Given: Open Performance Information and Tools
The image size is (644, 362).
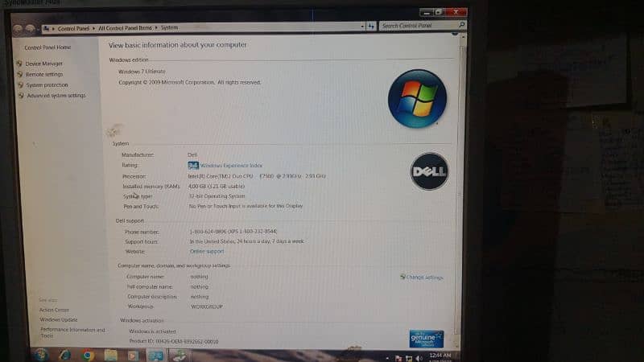Looking at the screenshot, I should 72,332.
